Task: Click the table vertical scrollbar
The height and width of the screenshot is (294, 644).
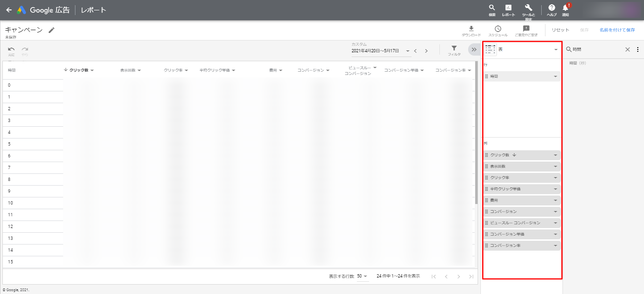Action: (476, 132)
